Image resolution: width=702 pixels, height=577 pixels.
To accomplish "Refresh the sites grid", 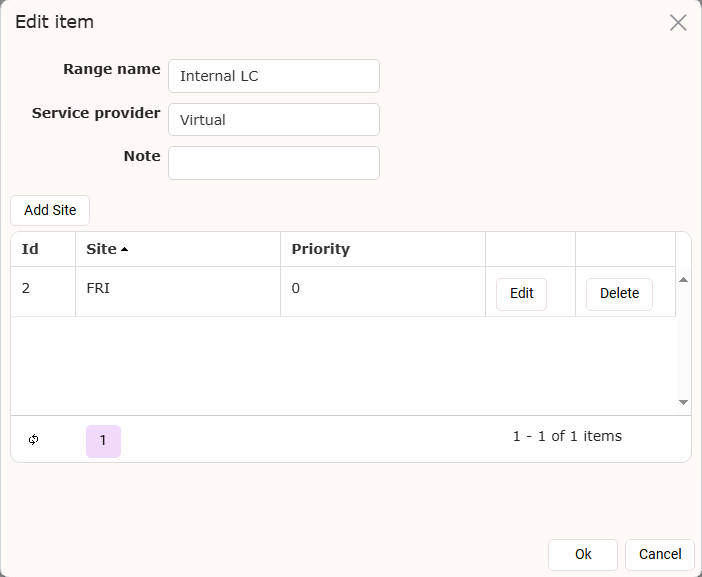I will tap(34, 440).
